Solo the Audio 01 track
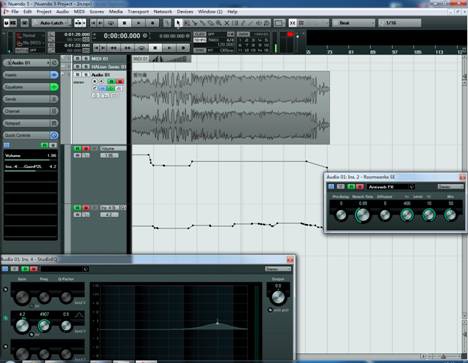The height and width of the screenshot is (363, 468). (86, 75)
